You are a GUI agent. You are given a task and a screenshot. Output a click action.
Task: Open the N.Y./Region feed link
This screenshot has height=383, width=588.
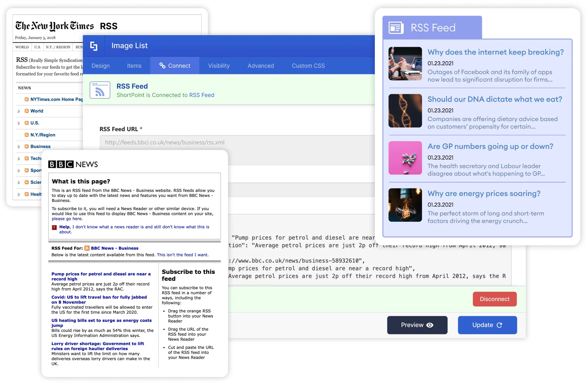coord(43,135)
